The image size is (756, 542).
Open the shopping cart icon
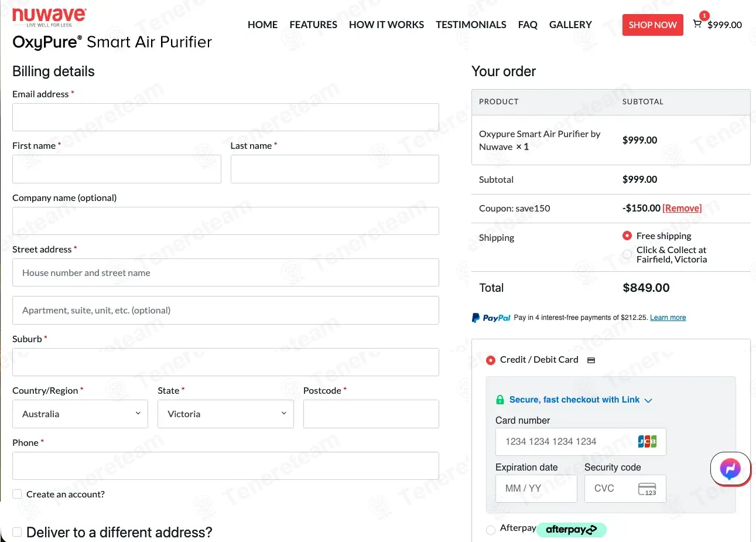[x=697, y=24]
